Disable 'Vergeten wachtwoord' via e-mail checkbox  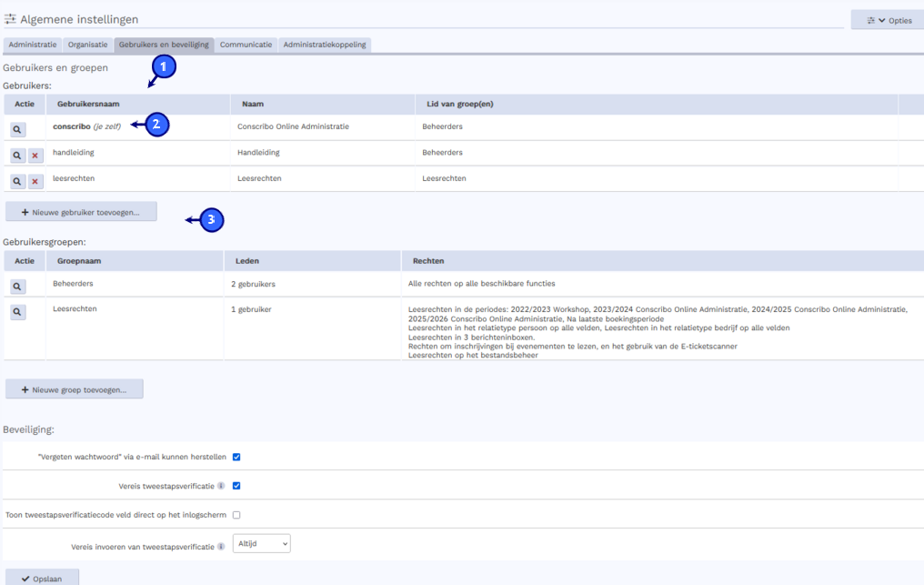point(236,457)
